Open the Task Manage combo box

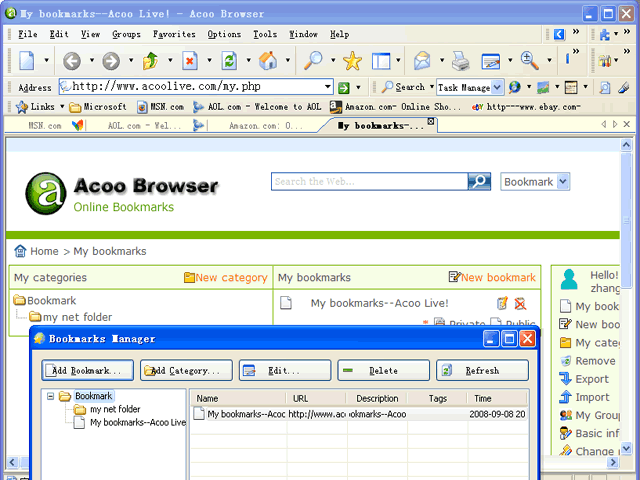point(470,87)
